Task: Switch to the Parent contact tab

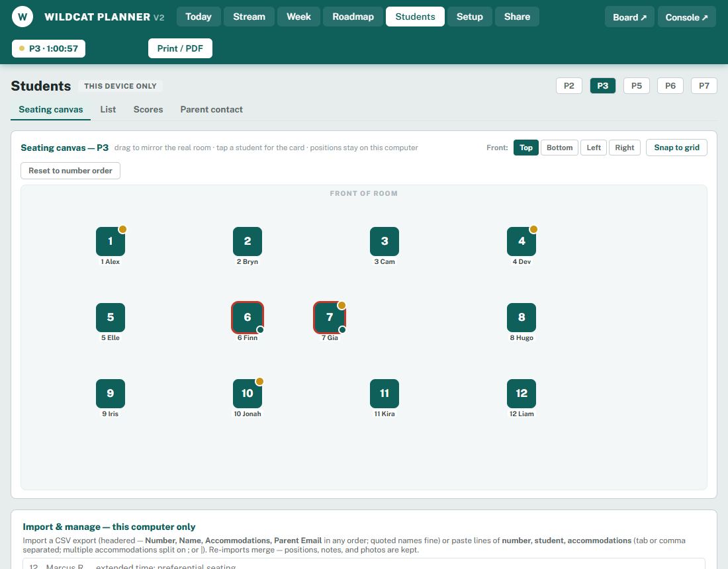Action: point(212,110)
